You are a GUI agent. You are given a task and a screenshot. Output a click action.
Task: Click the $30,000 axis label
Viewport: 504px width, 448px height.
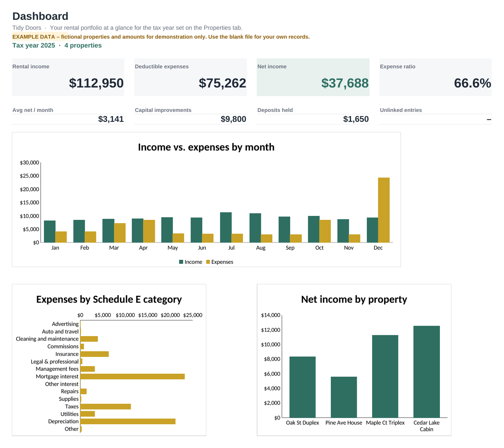(x=30, y=163)
